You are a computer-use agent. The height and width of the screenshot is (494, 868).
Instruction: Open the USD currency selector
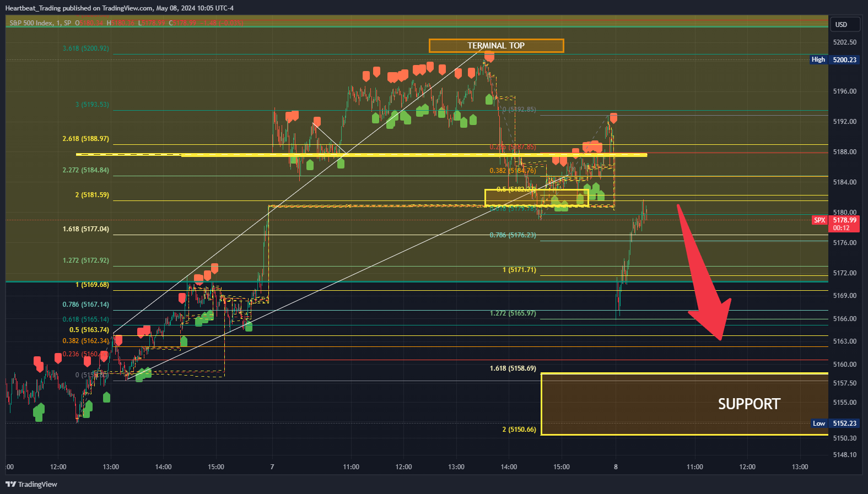[846, 24]
